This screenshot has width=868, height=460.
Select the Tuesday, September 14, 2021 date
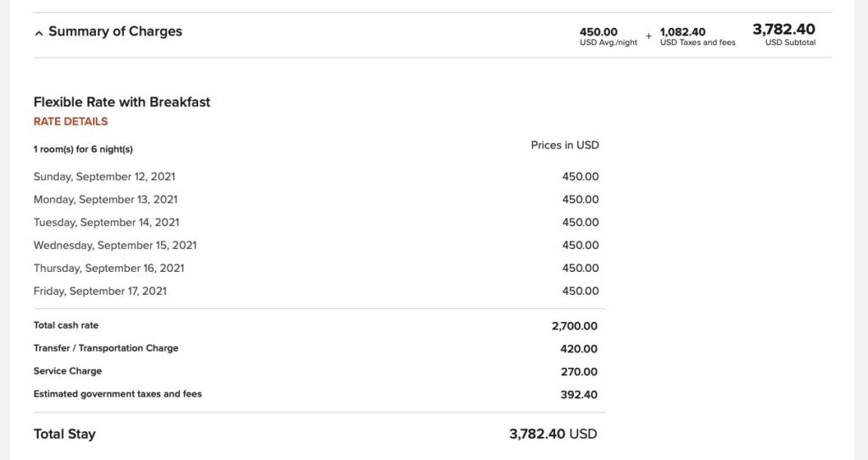106,223
